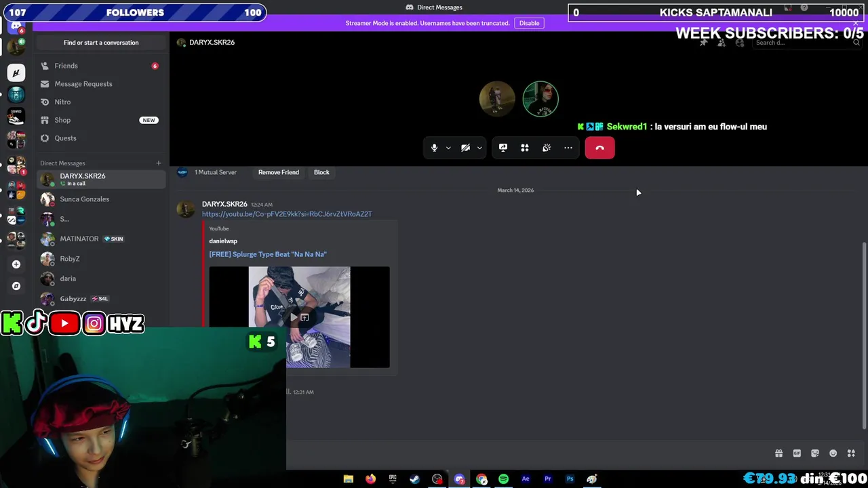The height and width of the screenshot is (488, 868).
Task: Share your screen in the call
Action: coord(503,148)
